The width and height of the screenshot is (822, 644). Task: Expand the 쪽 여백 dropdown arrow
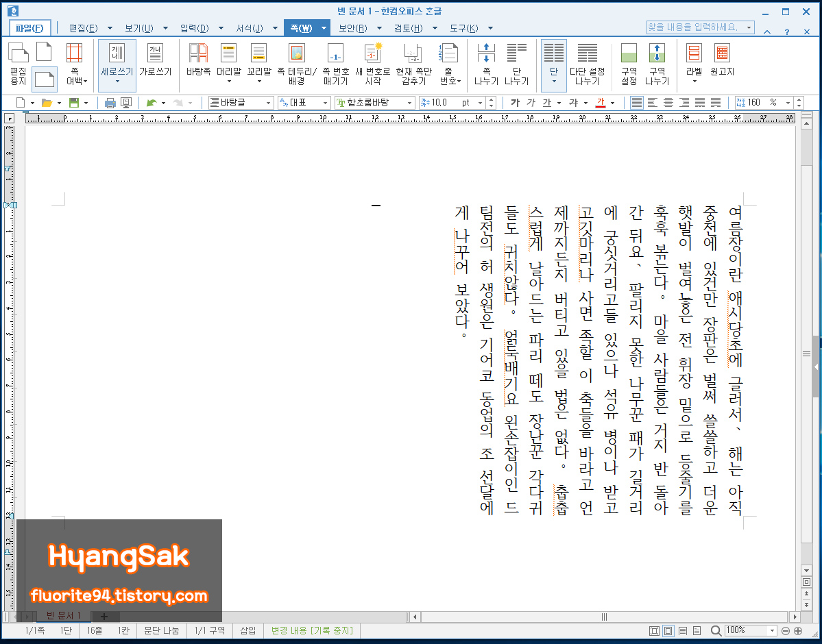click(x=85, y=82)
